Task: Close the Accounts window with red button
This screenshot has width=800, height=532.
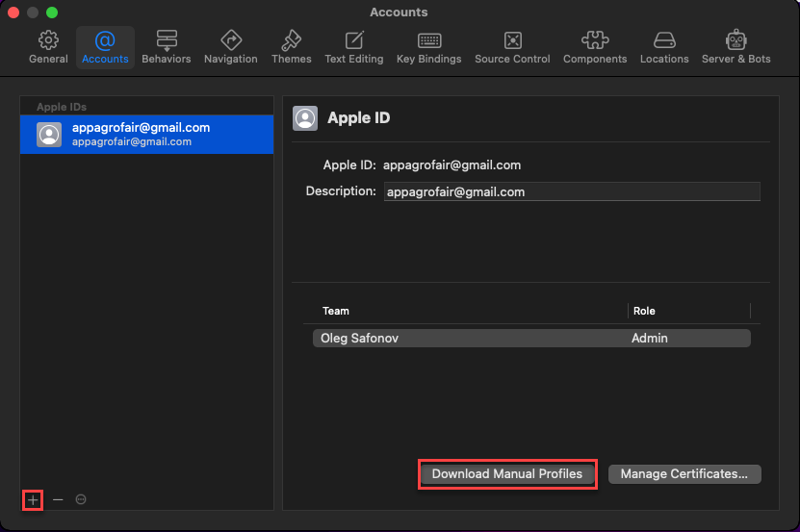Action: [x=13, y=13]
